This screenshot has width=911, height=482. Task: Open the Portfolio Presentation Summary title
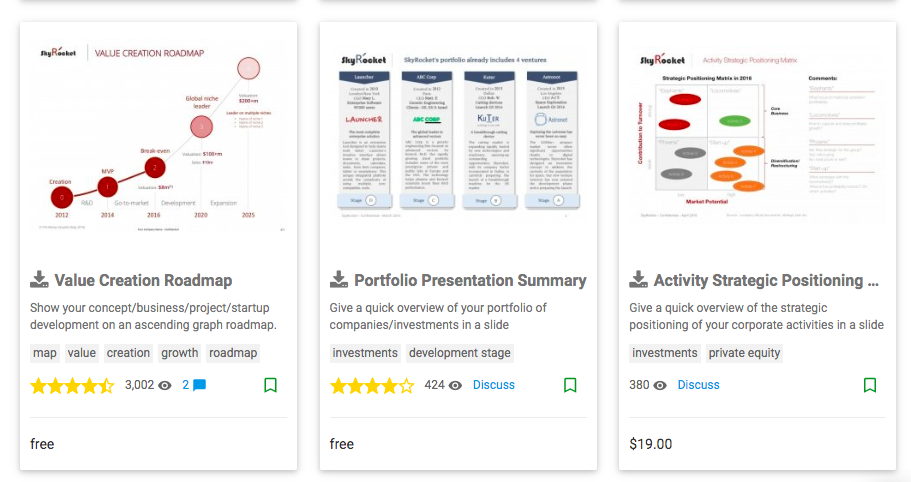click(x=470, y=280)
